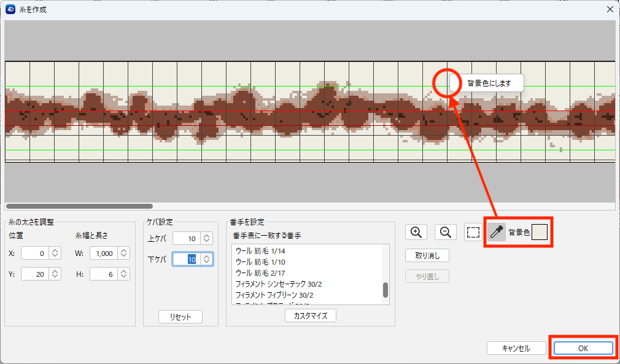This screenshot has height=364, width=620.
Task: Click the 背景色 text label
Action: 519,233
